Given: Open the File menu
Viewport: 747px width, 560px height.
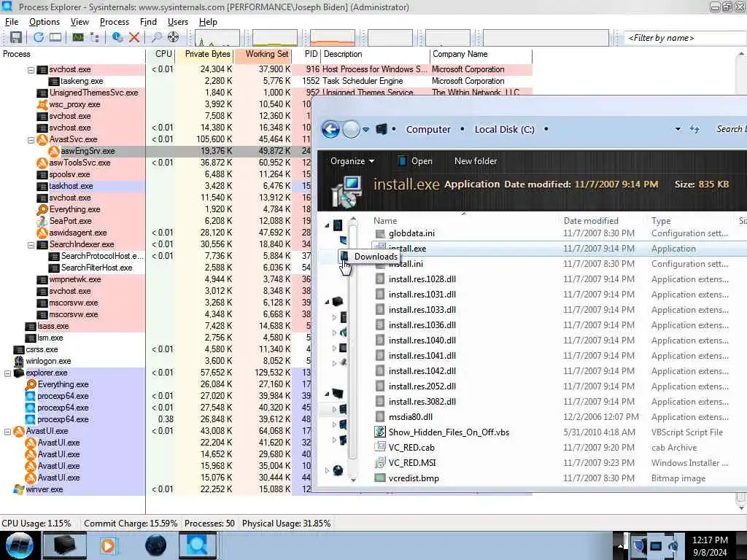Looking at the screenshot, I should pos(12,22).
